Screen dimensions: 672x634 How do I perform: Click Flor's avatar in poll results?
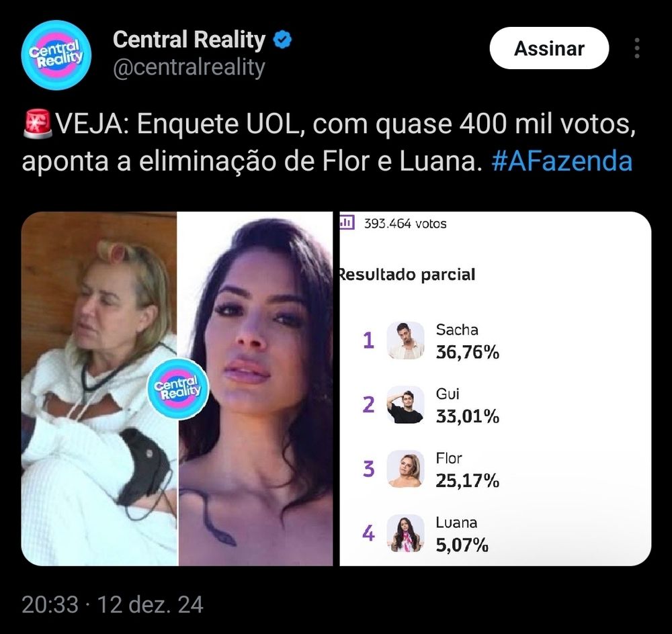click(x=405, y=469)
